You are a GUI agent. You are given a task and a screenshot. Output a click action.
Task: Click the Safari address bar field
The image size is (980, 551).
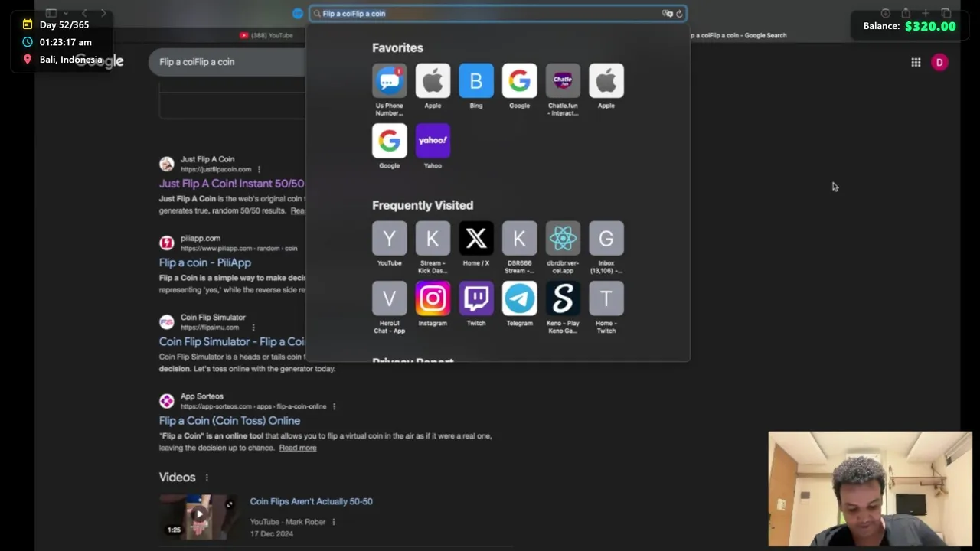tap(498, 14)
